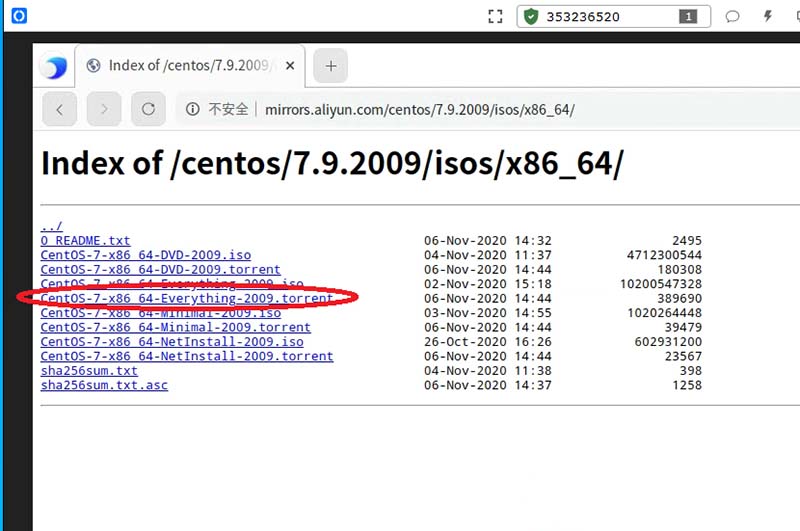Click the file size 10200547328
Screen dimensions: 800x531
[x=661, y=284]
